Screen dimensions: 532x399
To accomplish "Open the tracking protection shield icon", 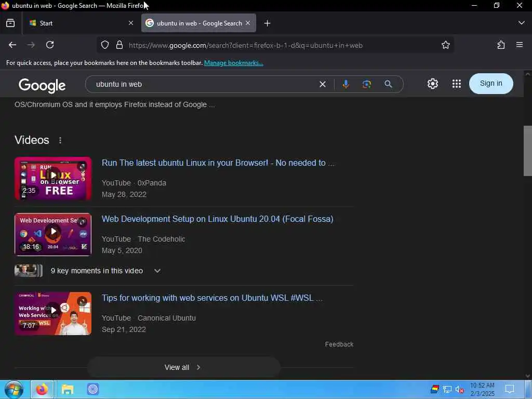I will 105,45.
